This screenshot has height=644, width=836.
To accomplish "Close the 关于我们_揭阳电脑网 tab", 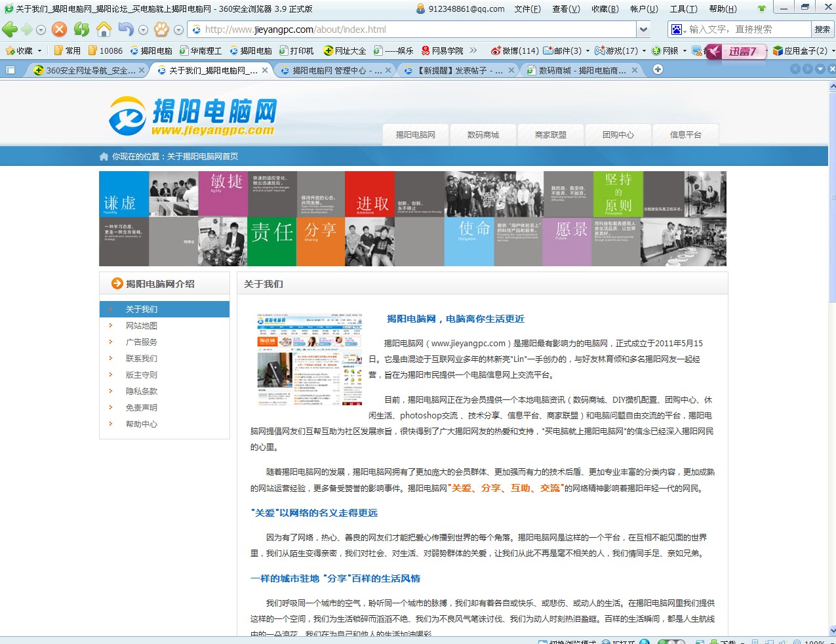I will [265, 70].
